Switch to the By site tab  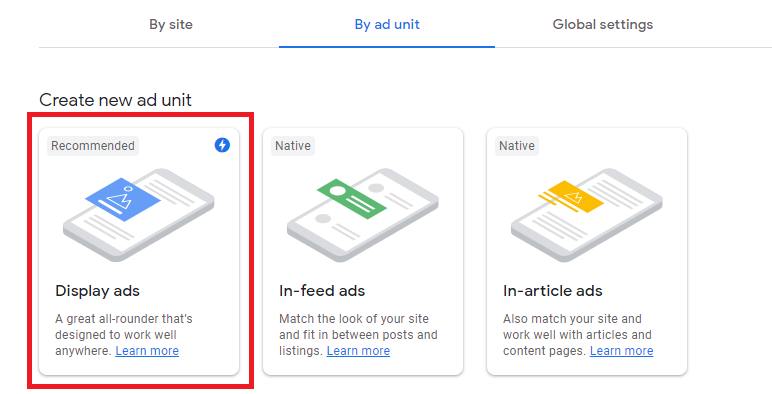click(171, 25)
